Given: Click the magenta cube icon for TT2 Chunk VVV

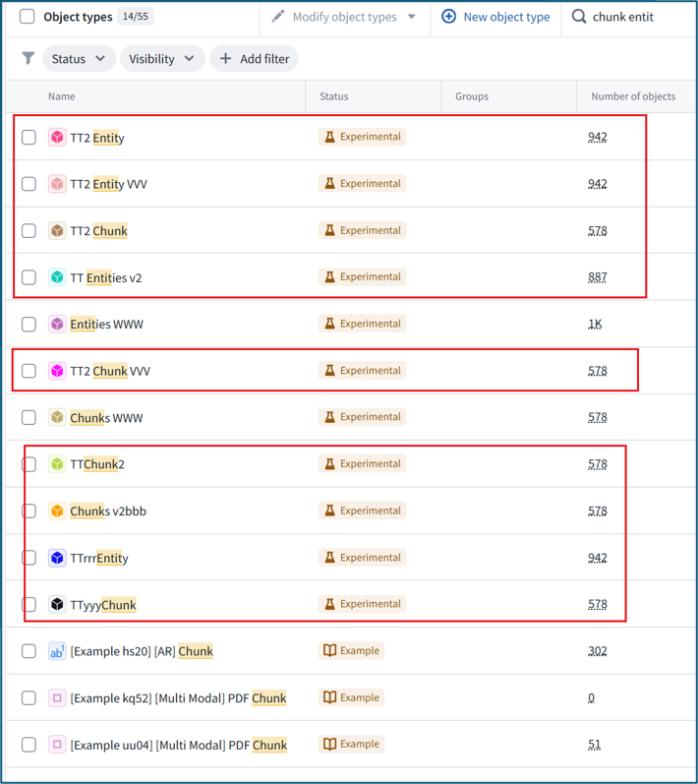Looking at the screenshot, I should [x=57, y=371].
